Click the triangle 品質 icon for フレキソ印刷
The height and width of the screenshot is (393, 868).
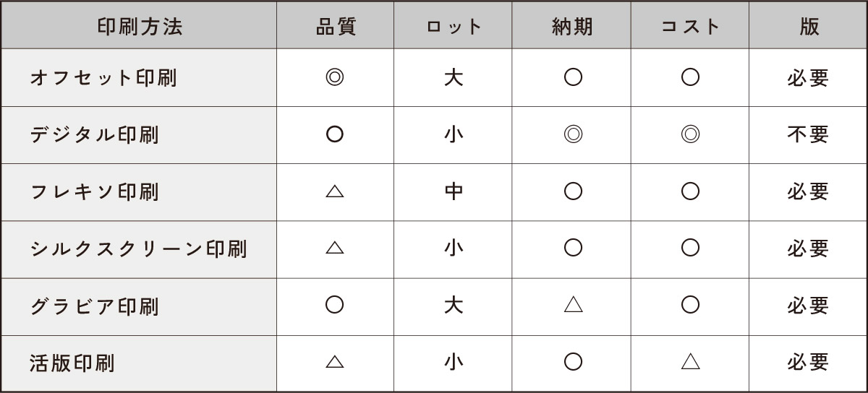point(334,191)
